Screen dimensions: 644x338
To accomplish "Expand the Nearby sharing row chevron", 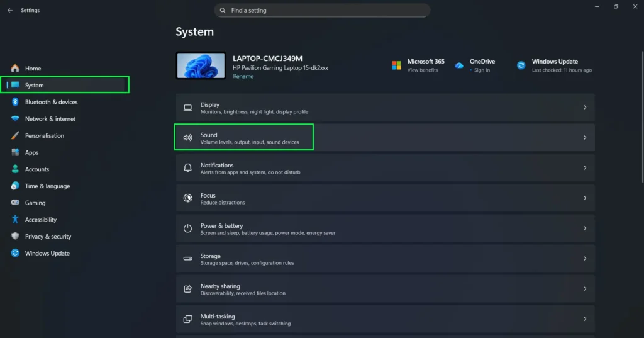I will click(585, 289).
